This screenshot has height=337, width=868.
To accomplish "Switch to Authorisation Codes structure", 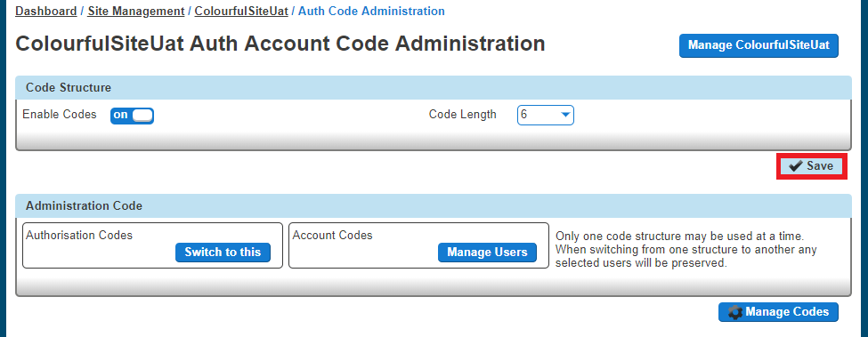I will click(x=223, y=253).
